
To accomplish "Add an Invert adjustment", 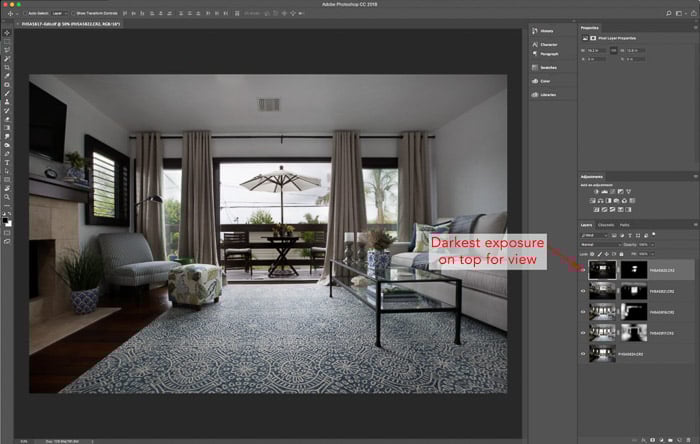I will coord(596,209).
